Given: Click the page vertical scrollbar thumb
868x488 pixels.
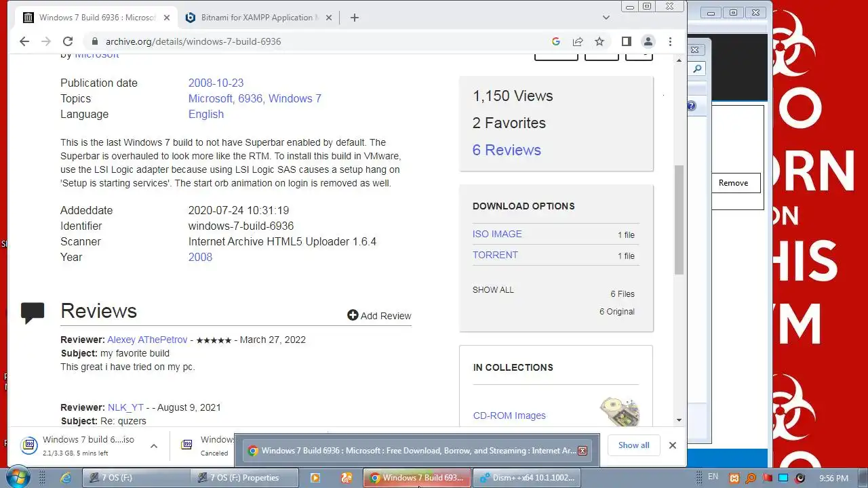Looking at the screenshot, I should coord(679,220).
